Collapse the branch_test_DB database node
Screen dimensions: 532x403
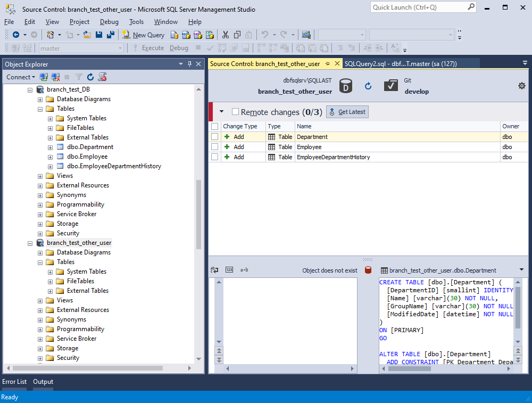pyautogui.click(x=30, y=90)
